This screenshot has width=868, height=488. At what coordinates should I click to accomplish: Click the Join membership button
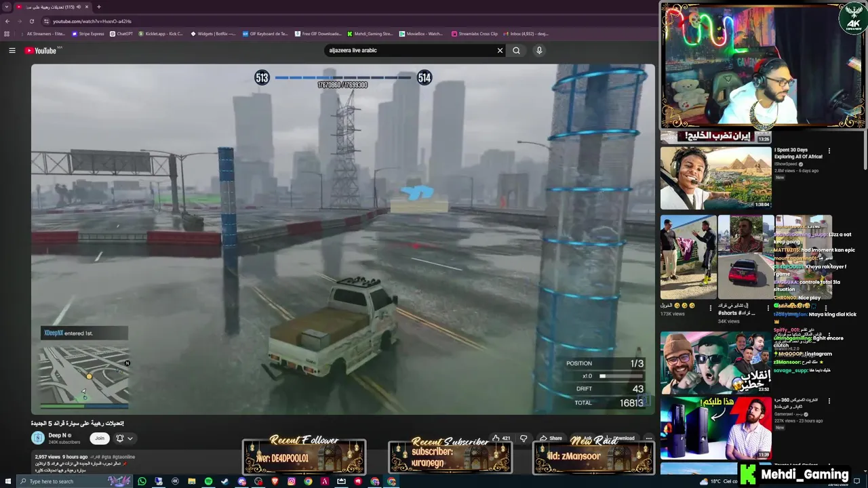tap(100, 438)
